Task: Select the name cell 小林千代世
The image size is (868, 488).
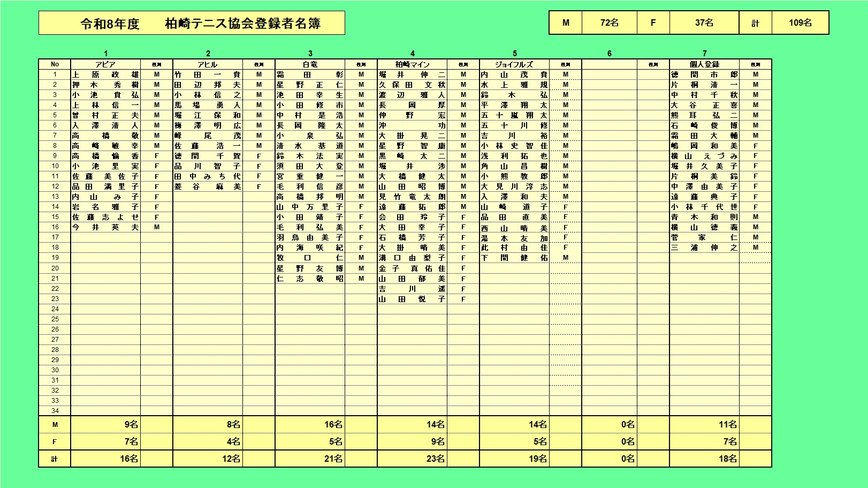Action: coord(704,207)
